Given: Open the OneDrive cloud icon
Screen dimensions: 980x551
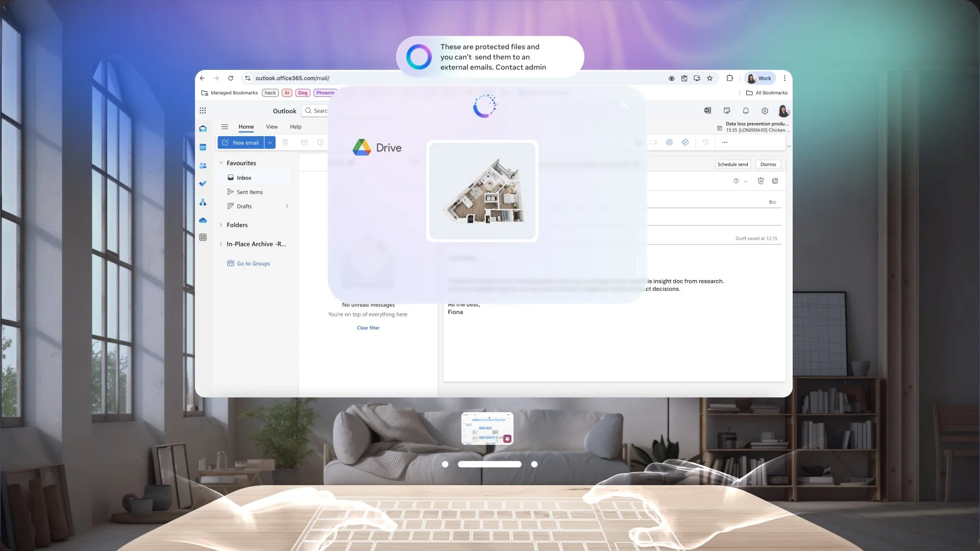Looking at the screenshot, I should point(203,220).
